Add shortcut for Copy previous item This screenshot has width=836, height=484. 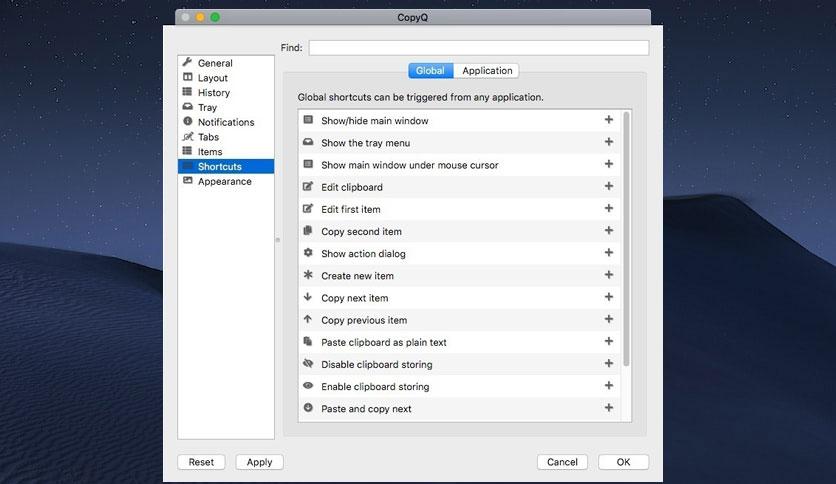pos(608,319)
